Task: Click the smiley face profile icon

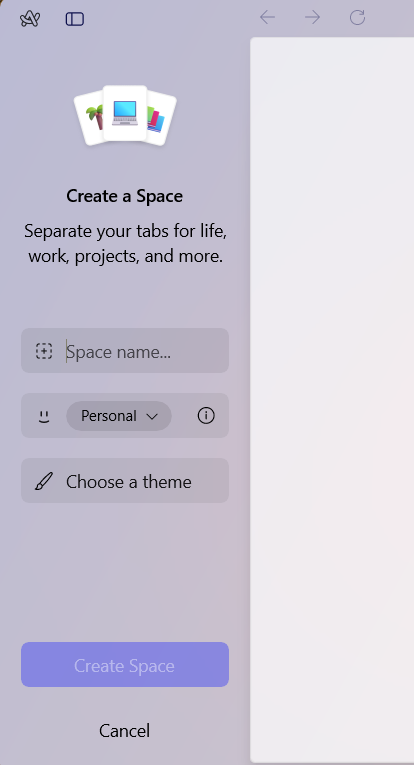Action: pos(44,416)
